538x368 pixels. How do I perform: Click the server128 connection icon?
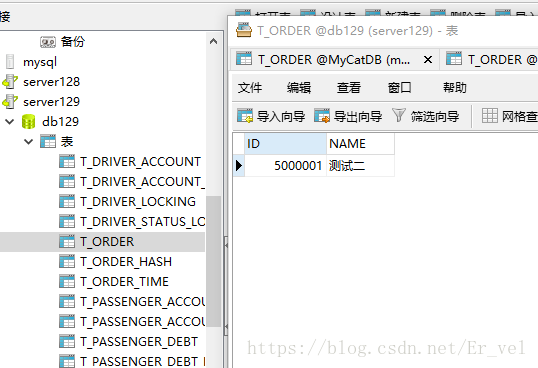pos(10,82)
